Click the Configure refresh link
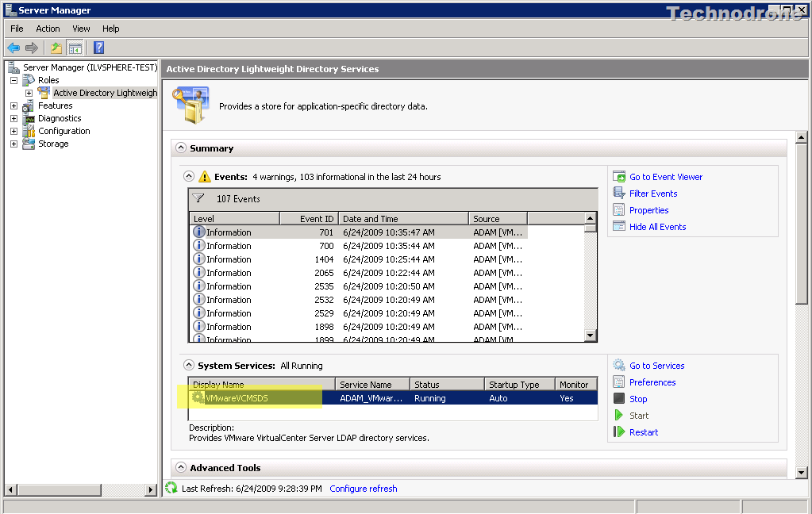812x514 pixels. click(364, 489)
